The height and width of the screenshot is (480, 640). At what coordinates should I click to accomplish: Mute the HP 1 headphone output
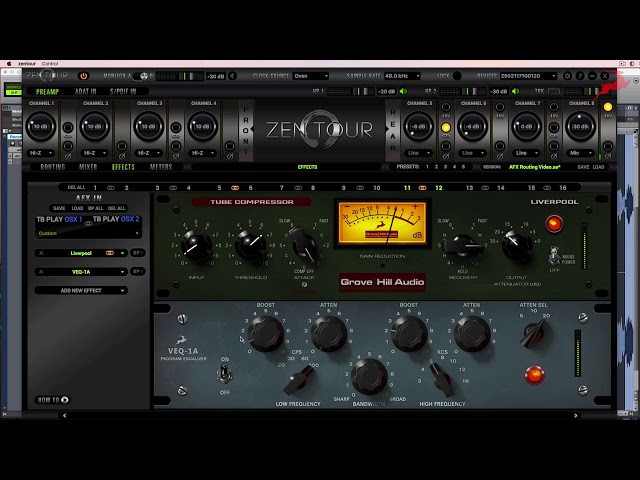click(x=403, y=91)
